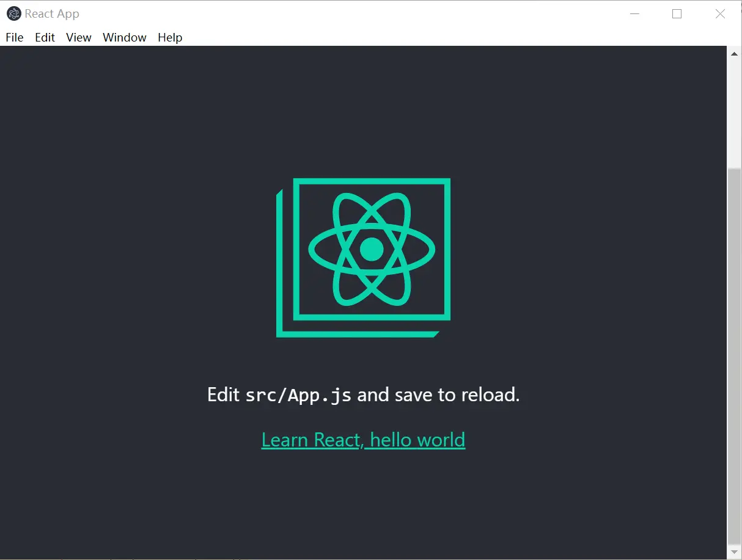Follow the Learn React, hello world link

point(363,440)
